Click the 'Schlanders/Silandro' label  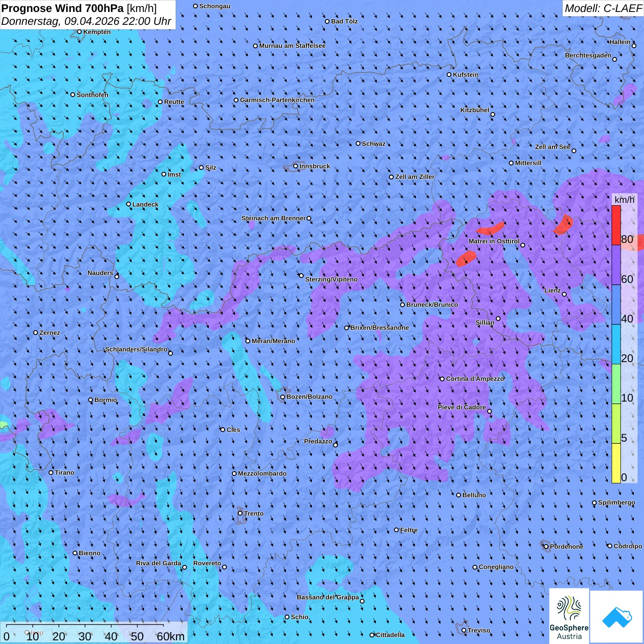click(136, 349)
